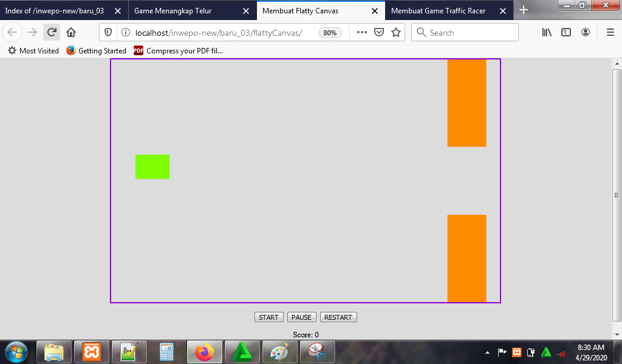This screenshot has width=622, height=364.
Task: Toggle the browser sidebar
Action: click(x=566, y=33)
